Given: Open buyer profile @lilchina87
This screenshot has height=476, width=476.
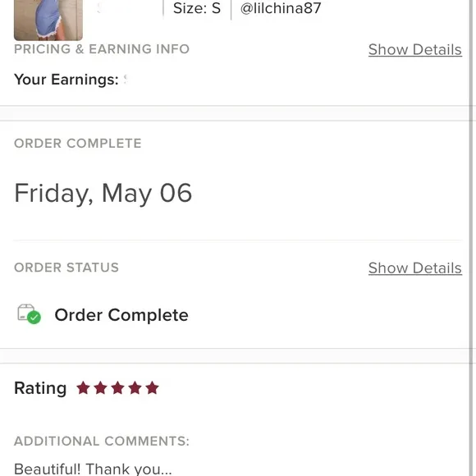Looking at the screenshot, I should 281,8.
